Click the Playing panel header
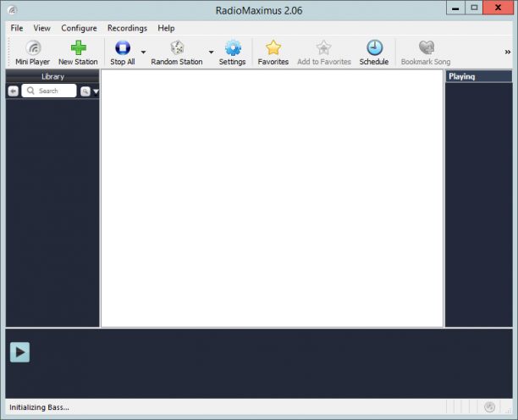The height and width of the screenshot is (420, 518). point(479,77)
